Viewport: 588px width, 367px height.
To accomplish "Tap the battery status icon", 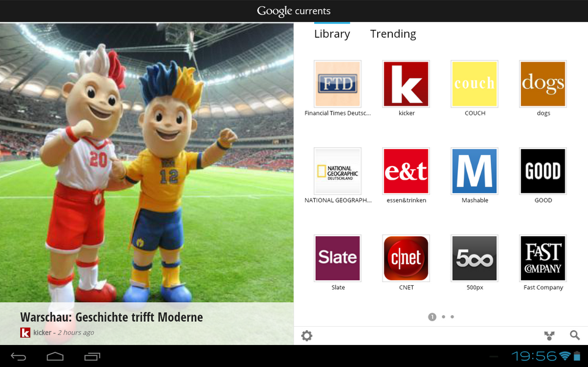I will coord(577,356).
